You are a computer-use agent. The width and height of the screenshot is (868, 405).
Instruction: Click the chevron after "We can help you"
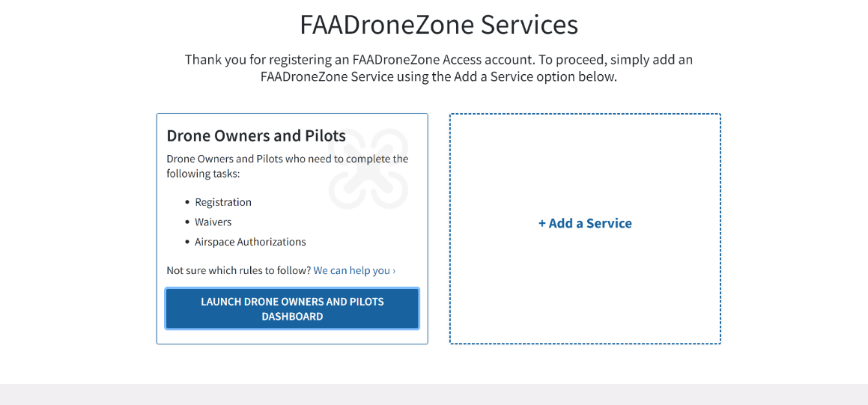point(394,270)
